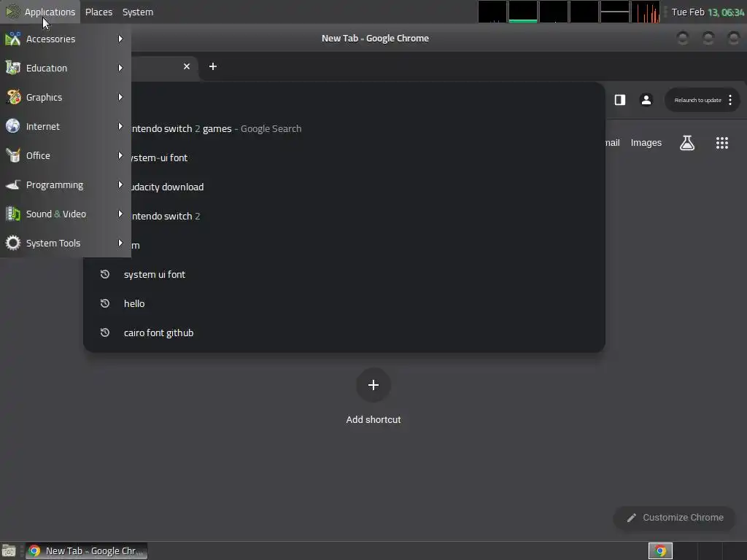Click show desktop icon in bottom panel
Screen dimensions: 747x560
(x=9, y=551)
